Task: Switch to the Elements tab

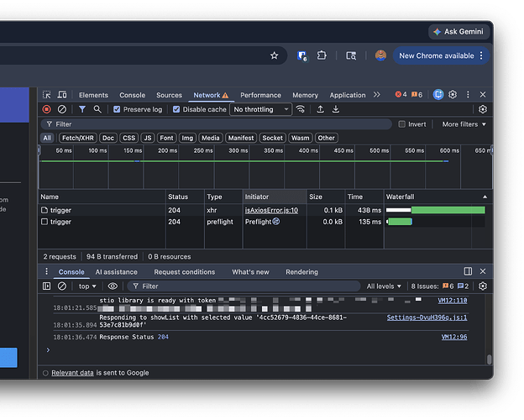Action: pos(93,95)
